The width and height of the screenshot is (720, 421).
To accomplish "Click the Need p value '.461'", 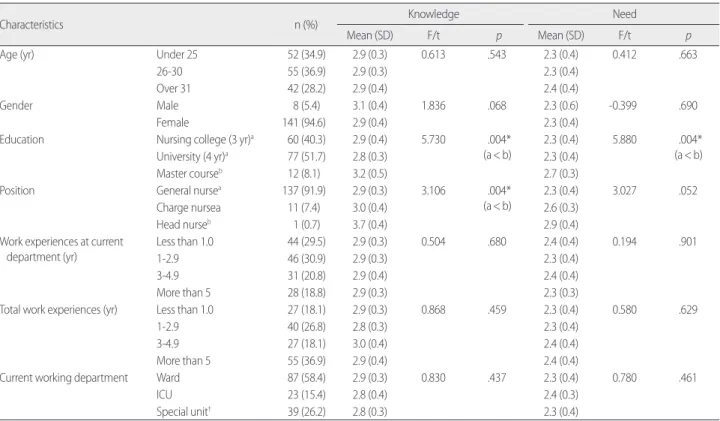I will coord(687,378).
